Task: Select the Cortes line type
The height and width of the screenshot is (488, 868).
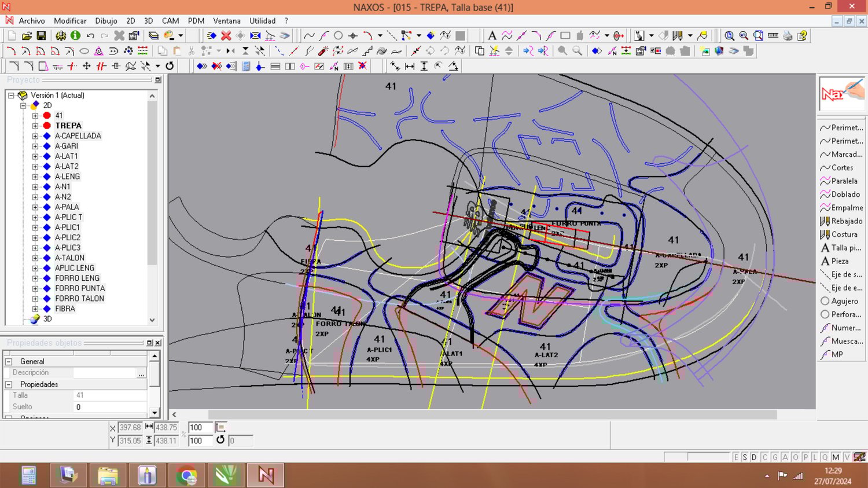Action: click(x=841, y=168)
